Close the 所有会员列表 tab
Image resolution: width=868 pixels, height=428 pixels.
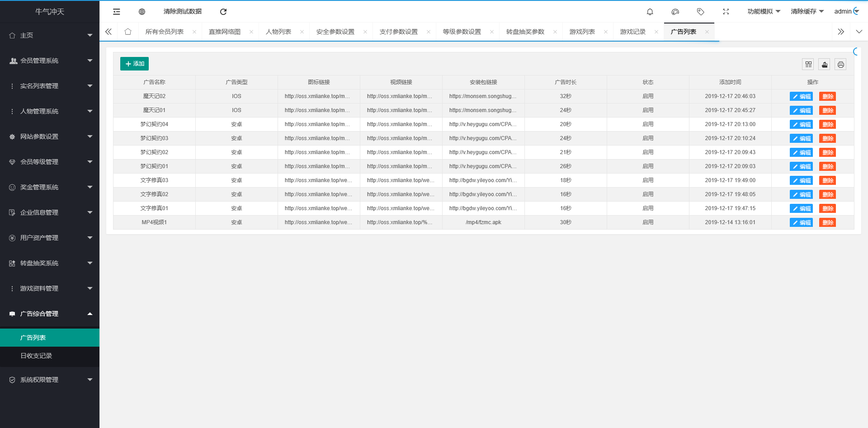click(194, 32)
